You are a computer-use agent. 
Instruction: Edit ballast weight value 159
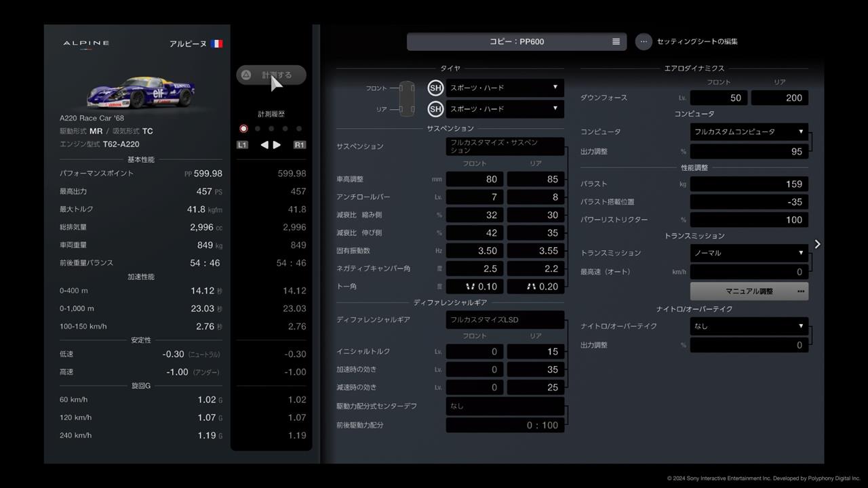tap(749, 184)
